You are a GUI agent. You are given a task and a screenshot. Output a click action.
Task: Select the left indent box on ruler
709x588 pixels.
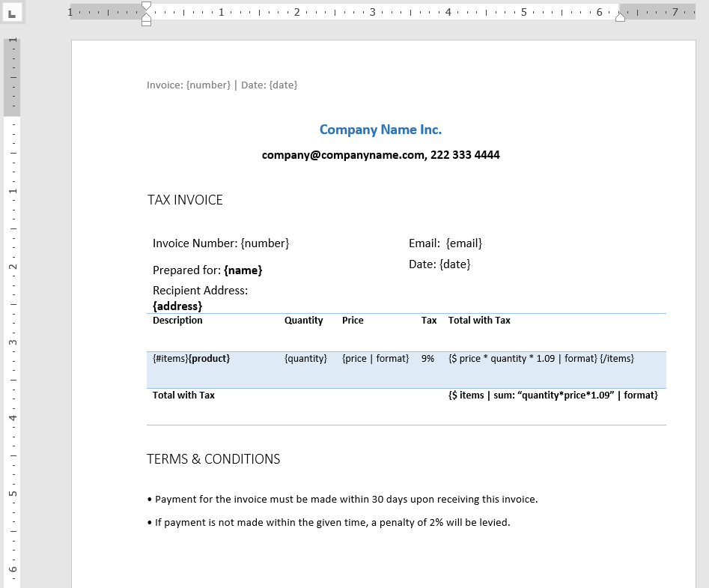[146, 22]
